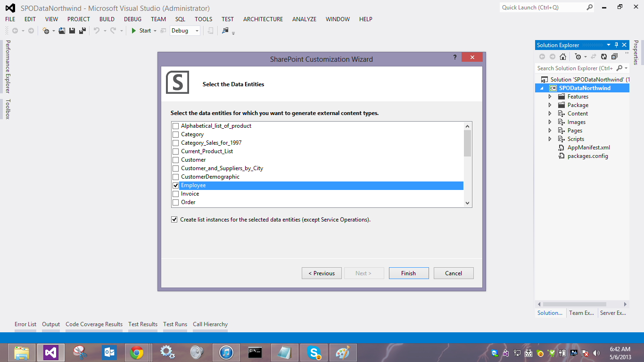The height and width of the screenshot is (362, 644).
Task: Click the Finish button
Action: [x=409, y=273]
